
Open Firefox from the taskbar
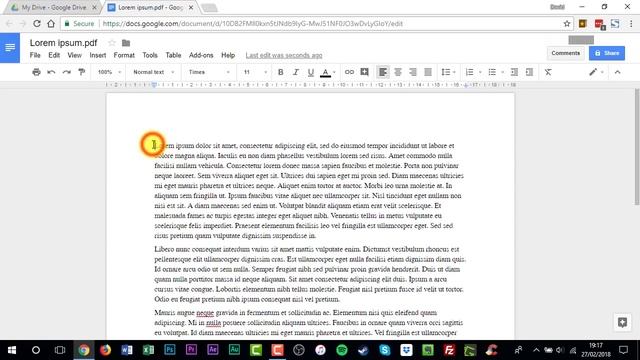105,350
